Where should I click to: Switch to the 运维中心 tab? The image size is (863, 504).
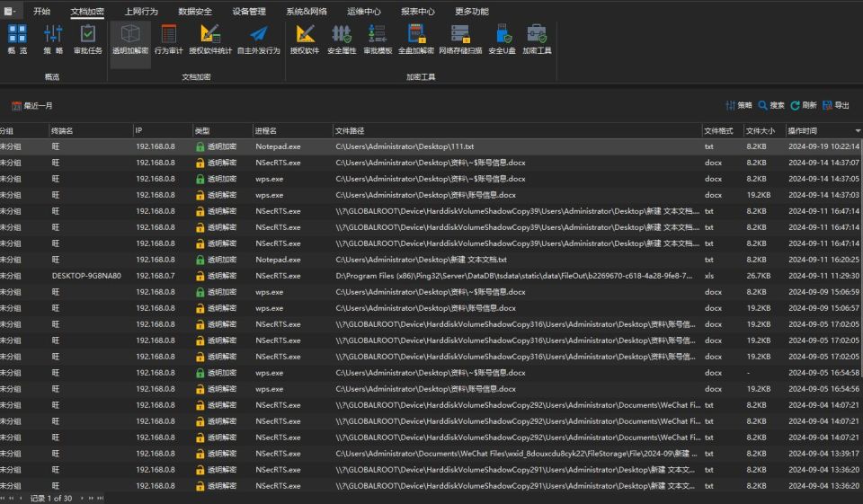pos(363,11)
